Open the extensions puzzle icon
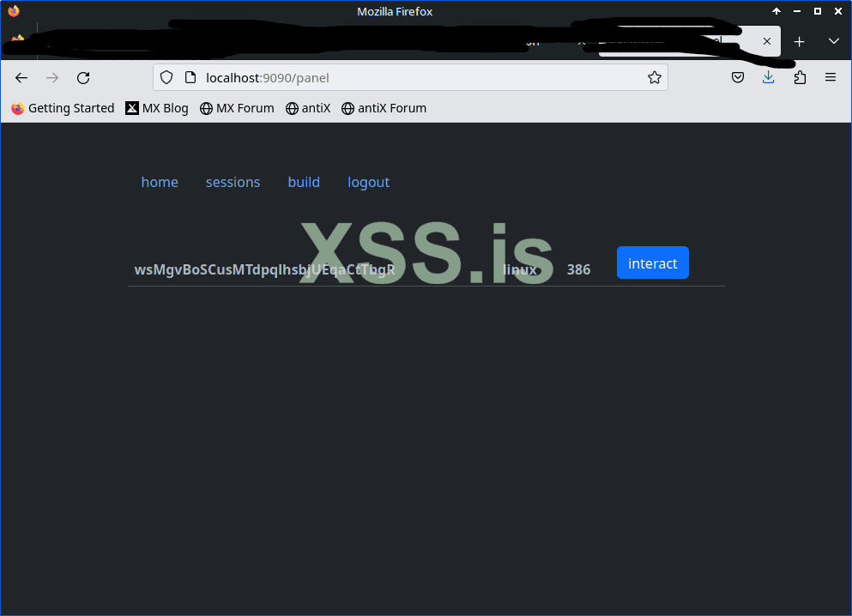 [800, 78]
